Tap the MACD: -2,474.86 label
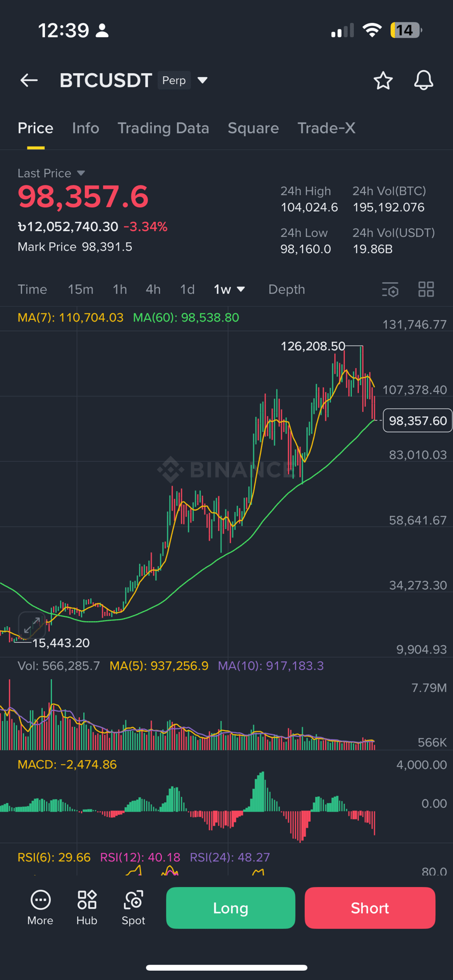 [67, 765]
